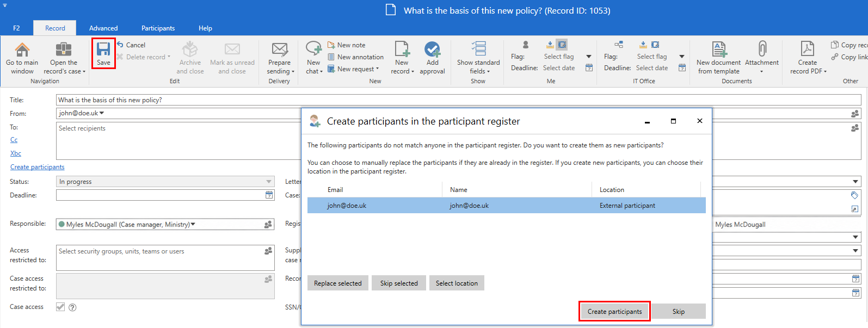Switch to the Participants tab
The image size is (868, 328).
click(158, 28)
